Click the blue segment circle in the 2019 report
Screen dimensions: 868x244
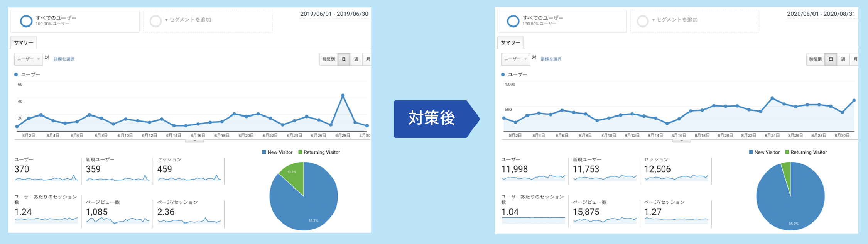(26, 21)
